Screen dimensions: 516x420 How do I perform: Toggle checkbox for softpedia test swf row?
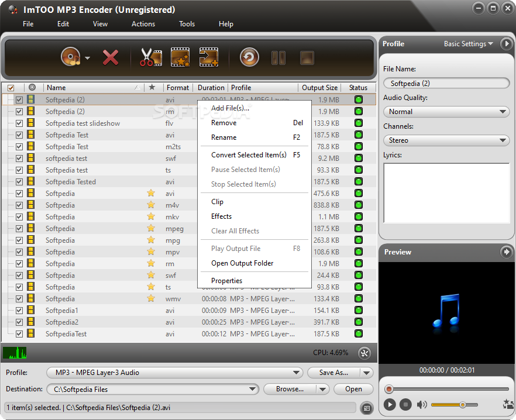click(x=19, y=159)
